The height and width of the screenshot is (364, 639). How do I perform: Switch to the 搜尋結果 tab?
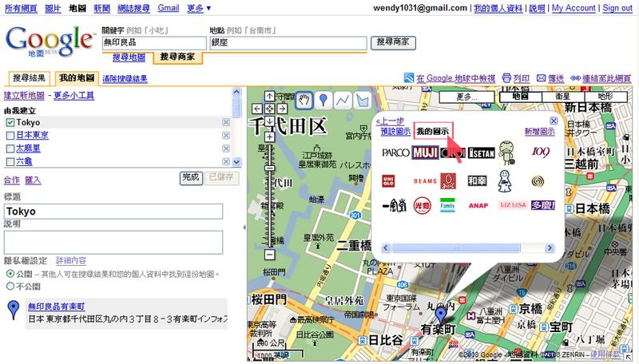tap(29, 78)
